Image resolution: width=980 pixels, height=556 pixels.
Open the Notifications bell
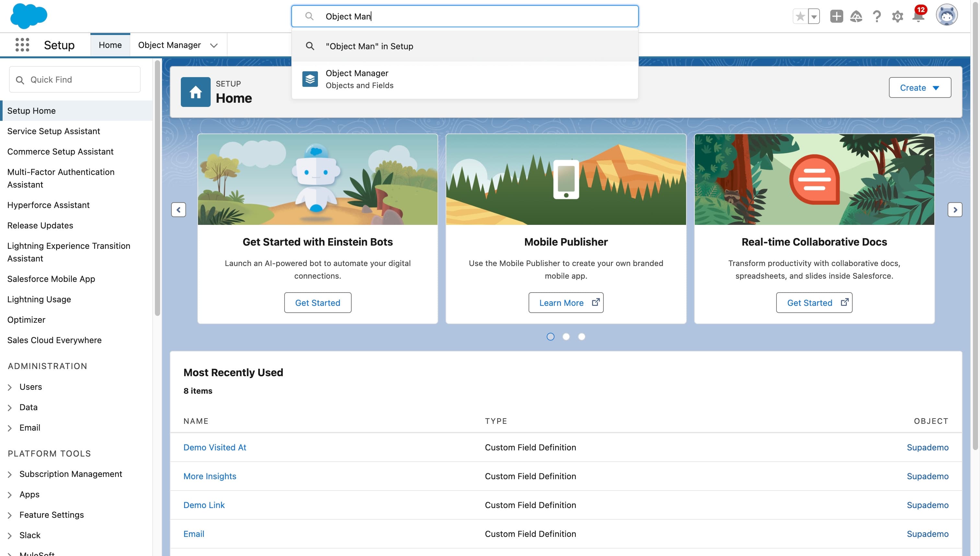[x=918, y=17]
